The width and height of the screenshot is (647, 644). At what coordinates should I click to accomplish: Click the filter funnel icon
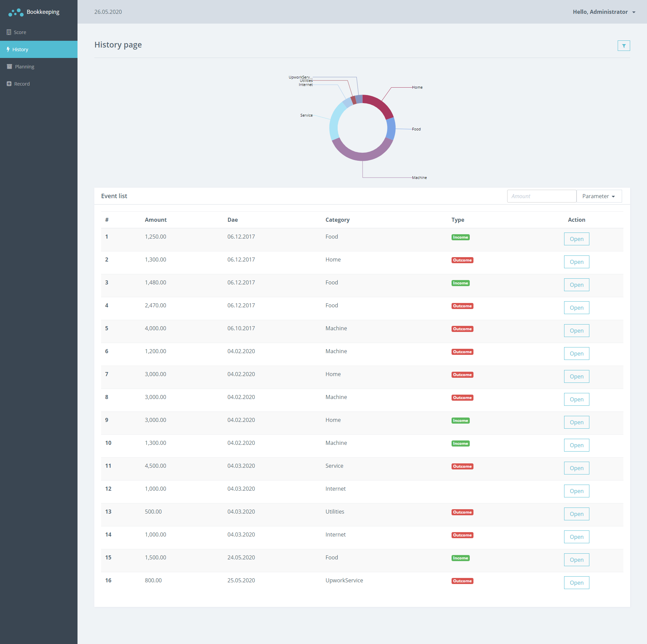pyautogui.click(x=624, y=46)
